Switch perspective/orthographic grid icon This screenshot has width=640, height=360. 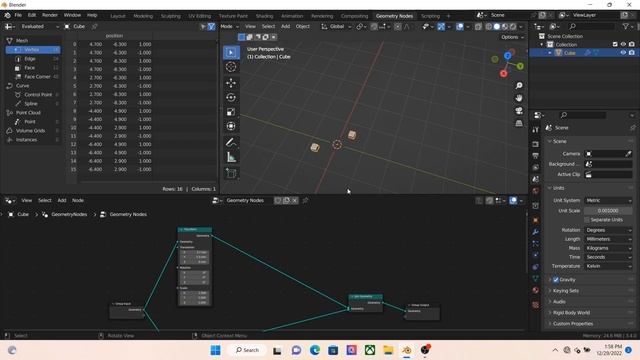click(x=519, y=123)
